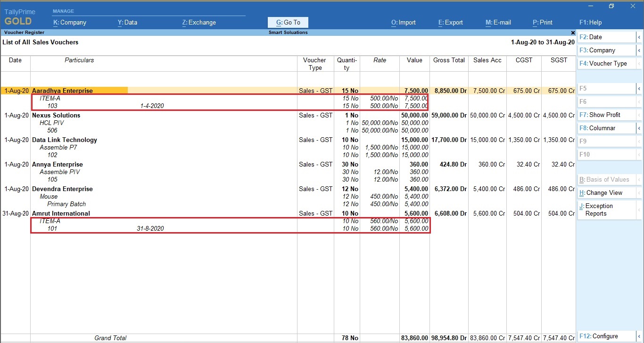
Task: Open the K: Company menu
Action: [x=69, y=22]
